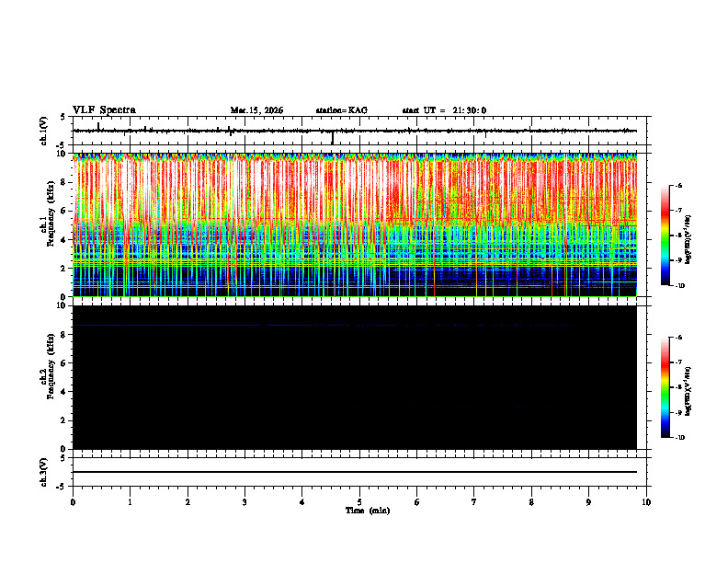Click the "-6" label on ch.1 colorbar
The image size is (728, 563).
coord(678,185)
